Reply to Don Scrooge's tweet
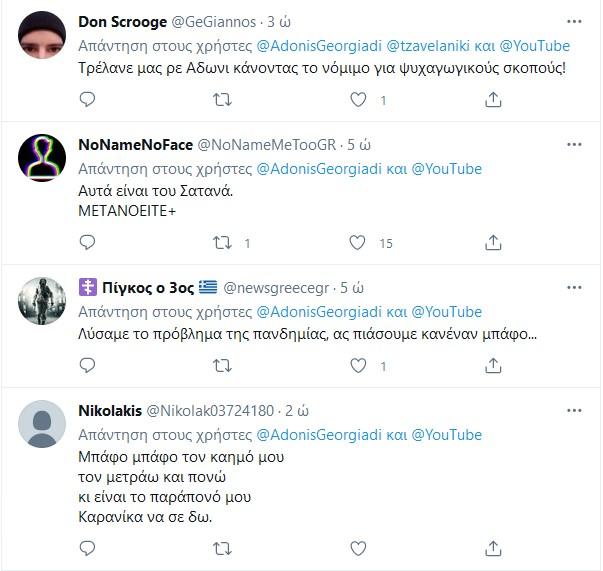The height and width of the screenshot is (571, 603). click(x=87, y=99)
